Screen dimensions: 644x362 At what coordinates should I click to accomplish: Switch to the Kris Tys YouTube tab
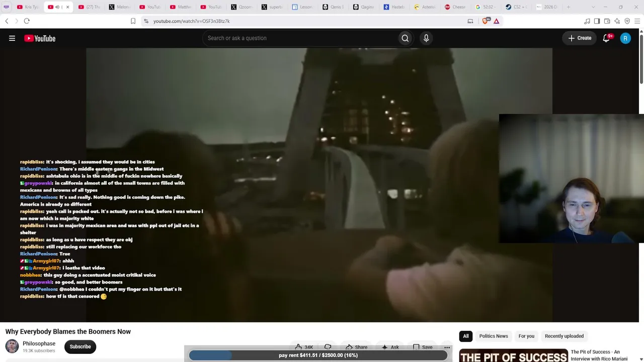[x=28, y=7]
